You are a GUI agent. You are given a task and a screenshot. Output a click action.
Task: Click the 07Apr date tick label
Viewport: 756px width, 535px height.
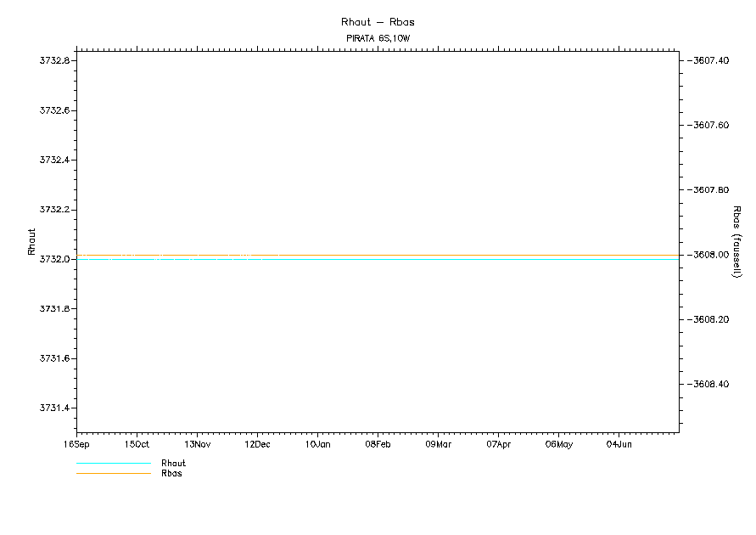498,444
